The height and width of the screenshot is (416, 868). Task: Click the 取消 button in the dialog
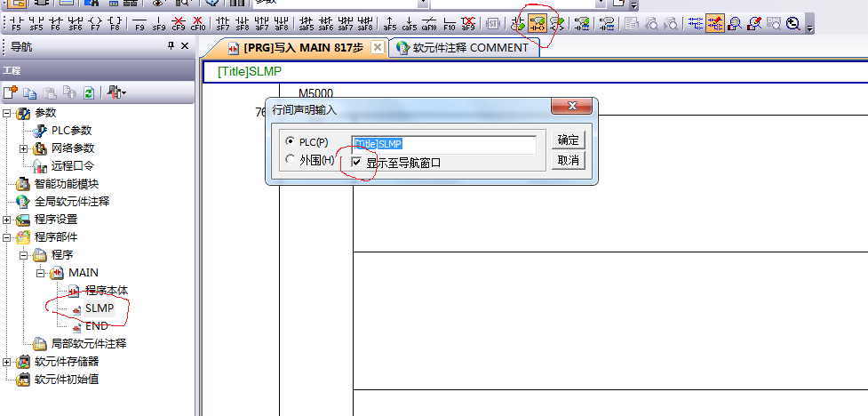pyautogui.click(x=568, y=160)
